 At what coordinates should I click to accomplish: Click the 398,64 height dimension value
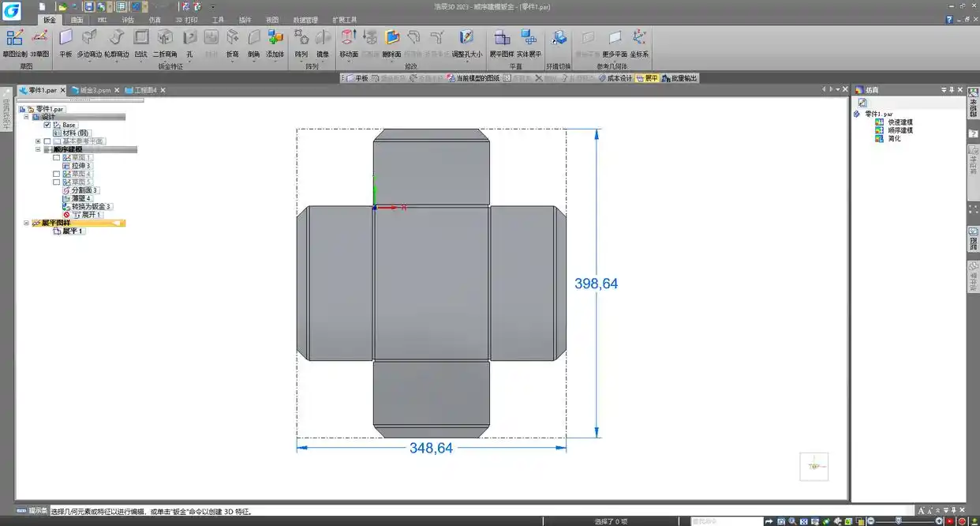tap(597, 283)
